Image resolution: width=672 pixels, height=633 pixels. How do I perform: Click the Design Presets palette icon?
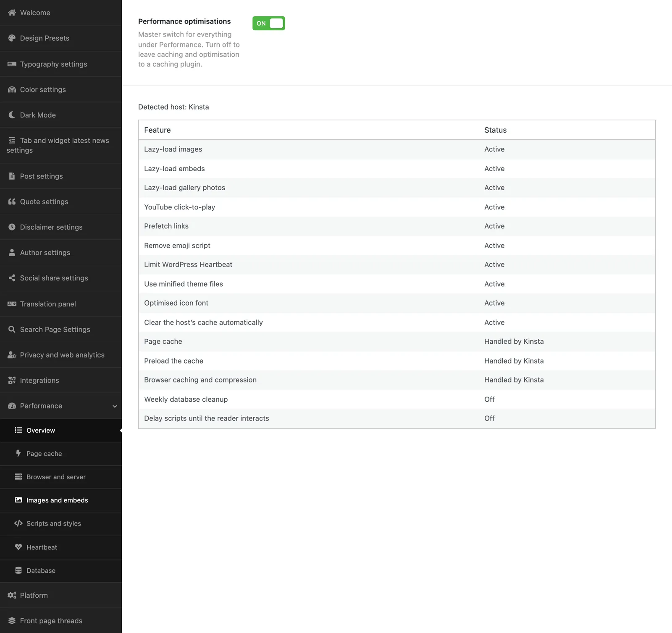pyautogui.click(x=12, y=38)
